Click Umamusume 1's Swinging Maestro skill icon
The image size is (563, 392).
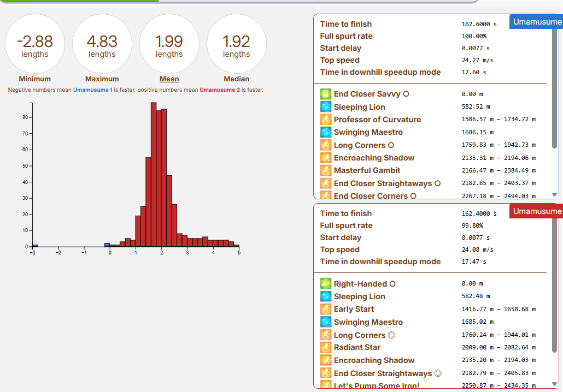click(326, 132)
